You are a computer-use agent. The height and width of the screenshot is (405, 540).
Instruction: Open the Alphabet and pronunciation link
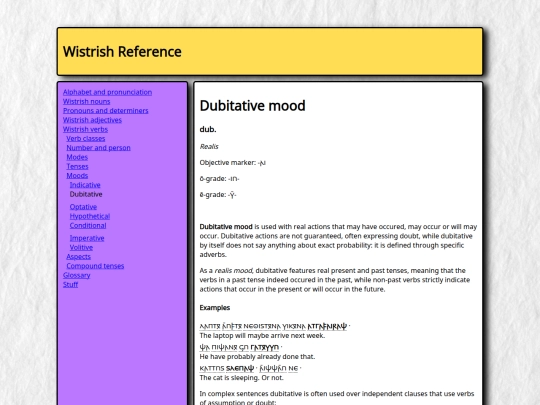coord(107,92)
